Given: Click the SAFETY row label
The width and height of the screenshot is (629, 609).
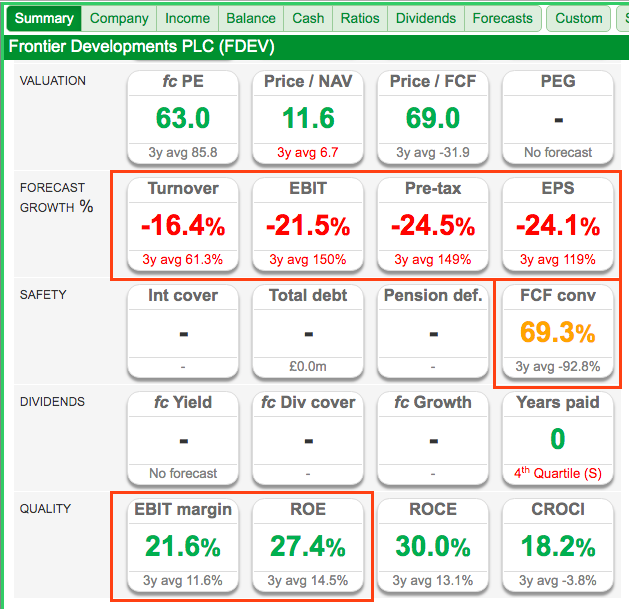Looking at the screenshot, I should coord(43,294).
